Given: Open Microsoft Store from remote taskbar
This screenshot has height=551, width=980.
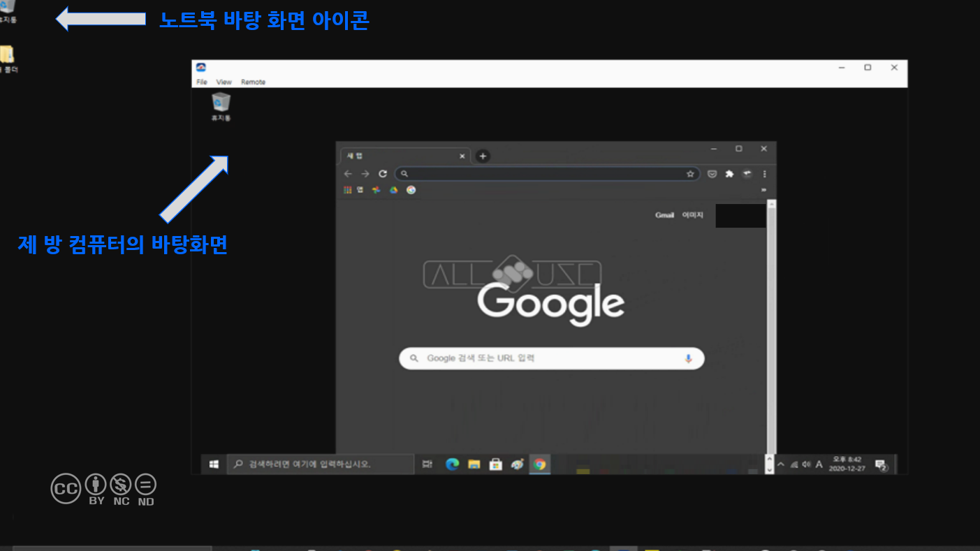Looking at the screenshot, I should click(495, 464).
